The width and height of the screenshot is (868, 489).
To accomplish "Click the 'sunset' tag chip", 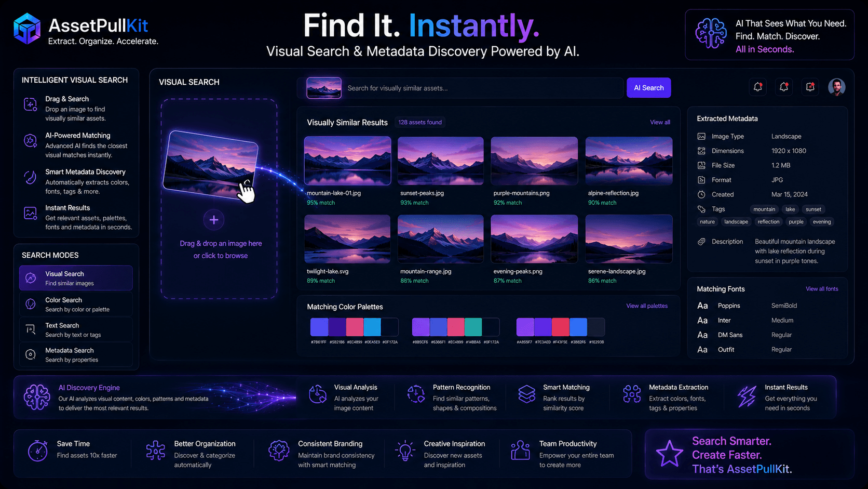I will [x=813, y=209].
